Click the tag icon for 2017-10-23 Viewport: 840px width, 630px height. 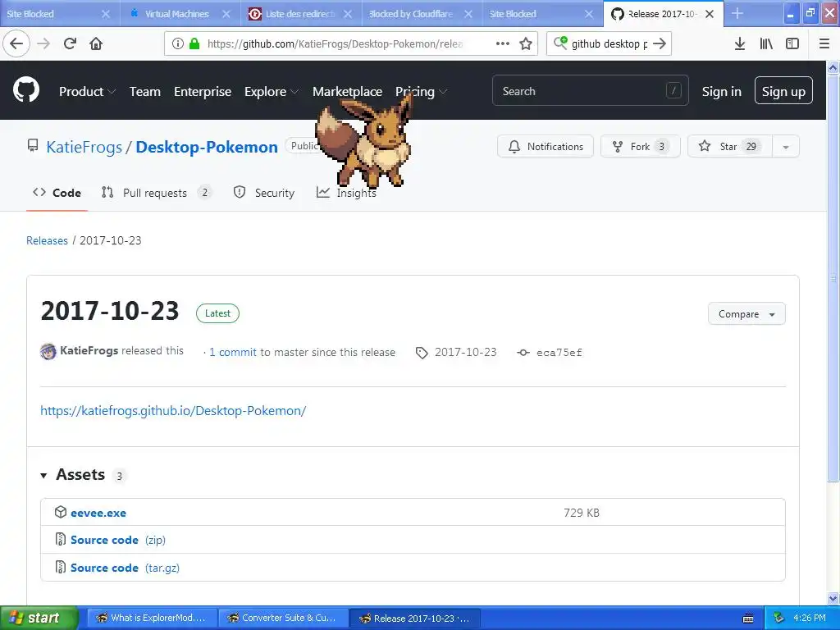(422, 353)
